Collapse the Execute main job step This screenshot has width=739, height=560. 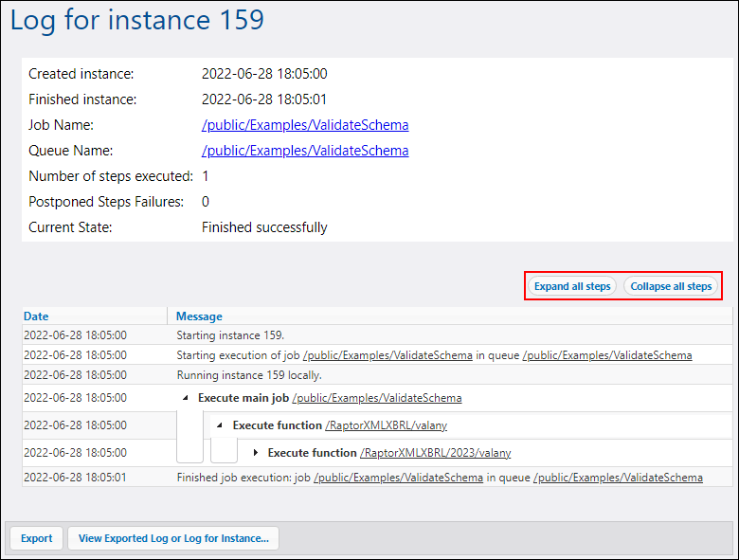click(x=186, y=398)
